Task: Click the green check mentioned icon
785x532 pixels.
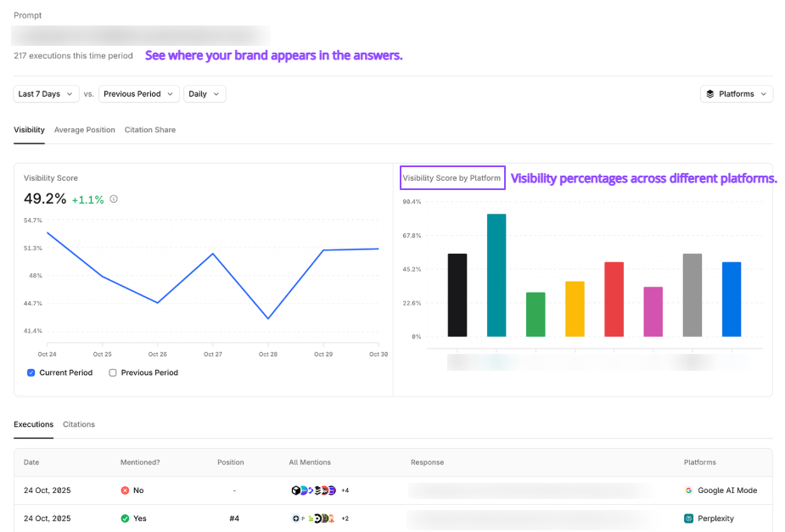Action: click(125, 518)
